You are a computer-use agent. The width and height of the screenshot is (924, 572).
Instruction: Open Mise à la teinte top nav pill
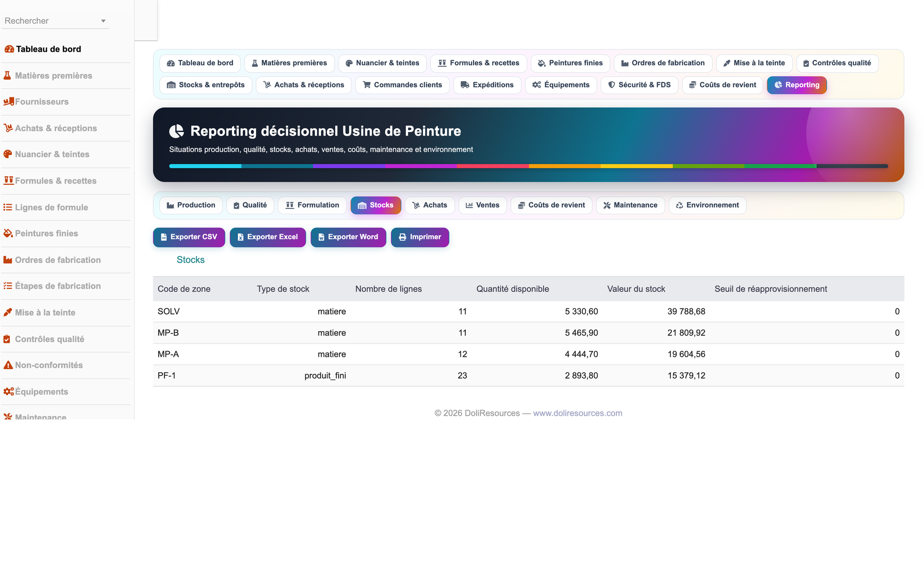[754, 63]
